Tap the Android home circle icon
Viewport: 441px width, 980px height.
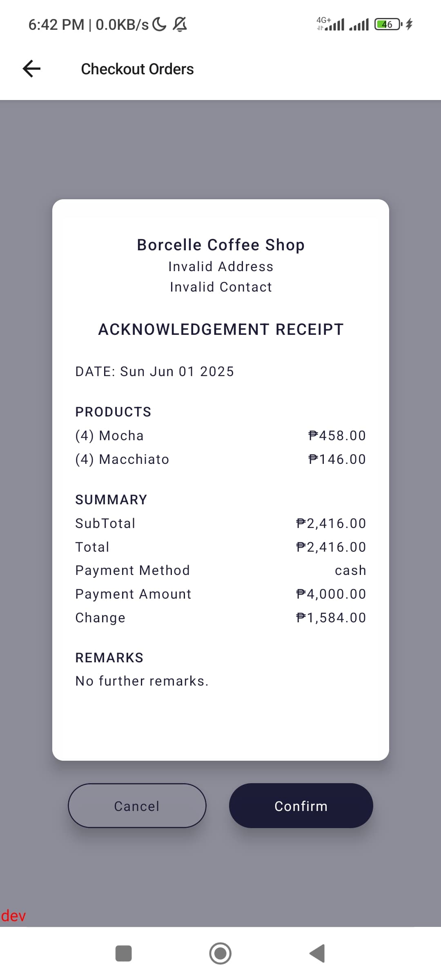(220, 953)
